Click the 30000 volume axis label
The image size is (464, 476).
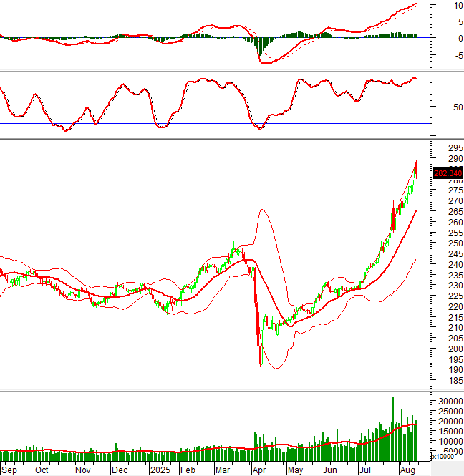(x=448, y=401)
